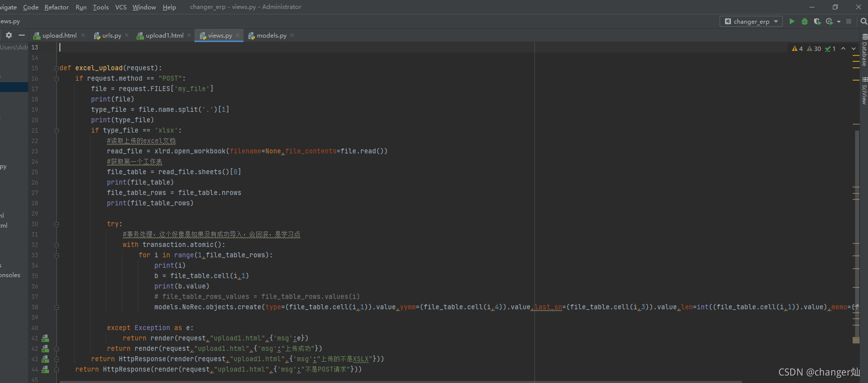Image resolution: width=868 pixels, height=383 pixels.
Task: Open the Help menu
Action: pos(169,7)
